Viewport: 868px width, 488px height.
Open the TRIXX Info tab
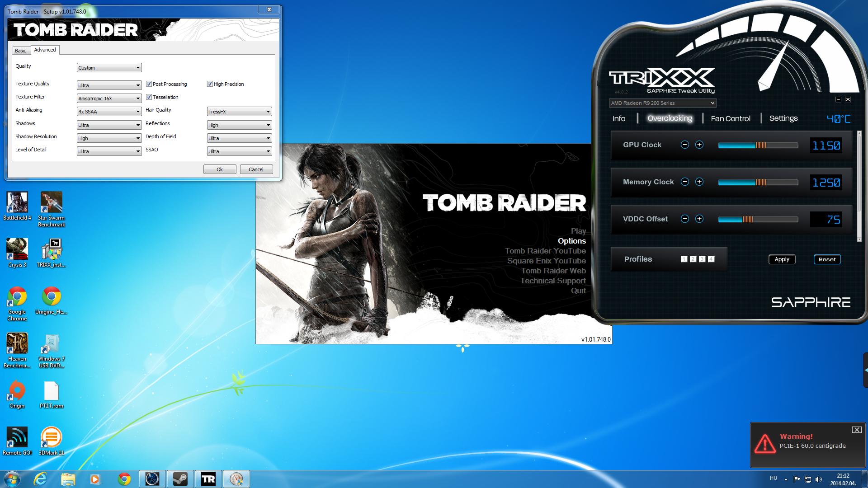[x=619, y=118]
